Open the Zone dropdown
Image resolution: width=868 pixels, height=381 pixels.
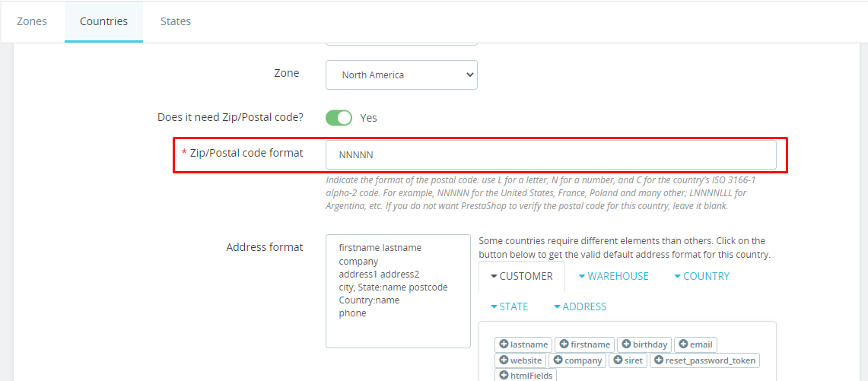coord(402,75)
